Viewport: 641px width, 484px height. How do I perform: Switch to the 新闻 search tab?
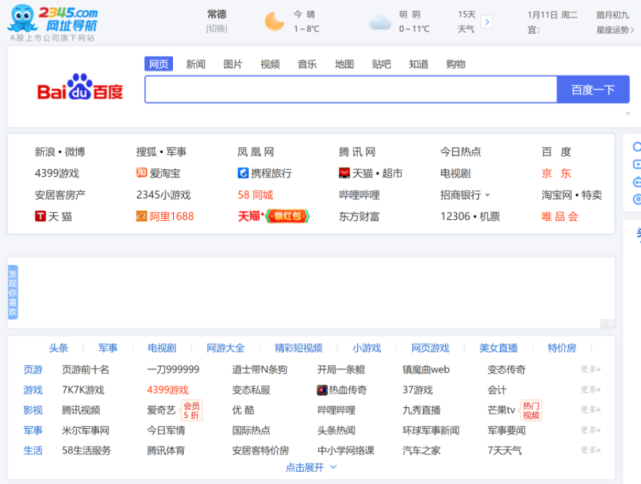[196, 64]
